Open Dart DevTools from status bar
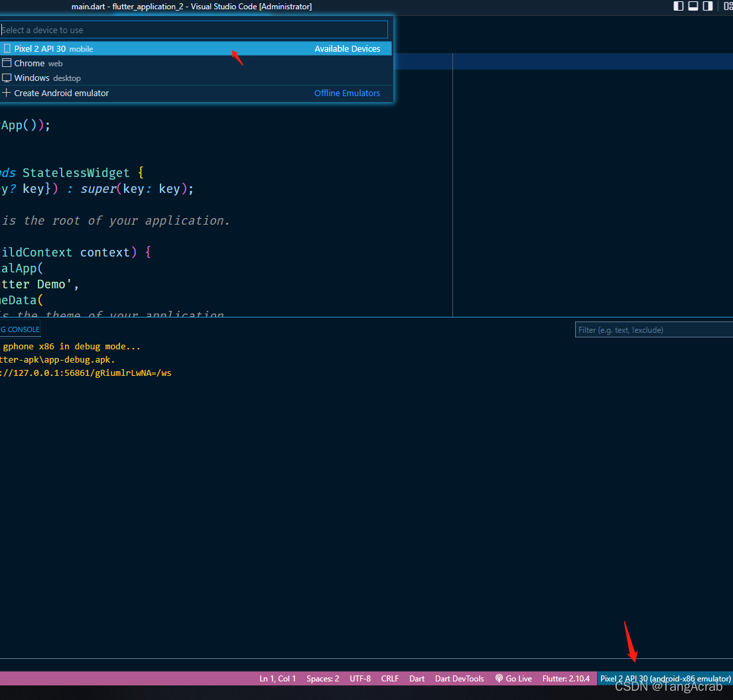The image size is (733, 700). (459, 679)
